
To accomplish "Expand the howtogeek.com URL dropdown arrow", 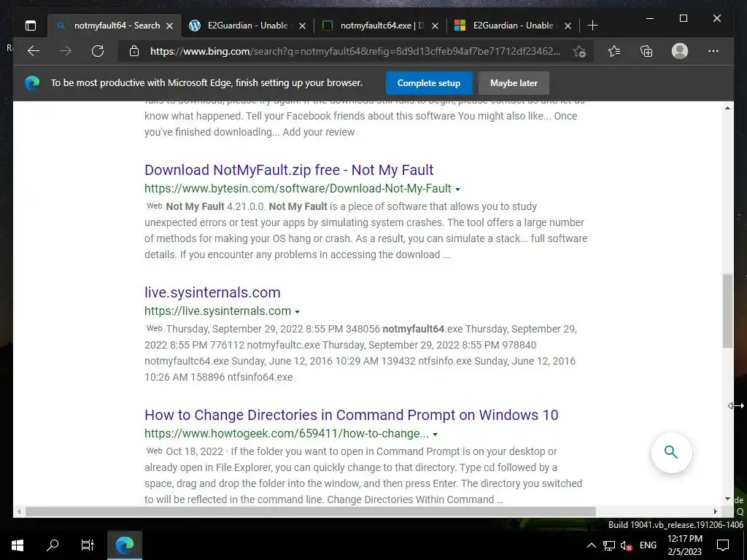I will 435,435.
